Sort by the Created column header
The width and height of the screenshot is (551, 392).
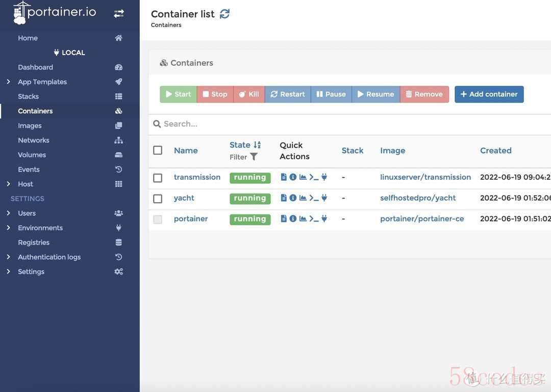[496, 151]
